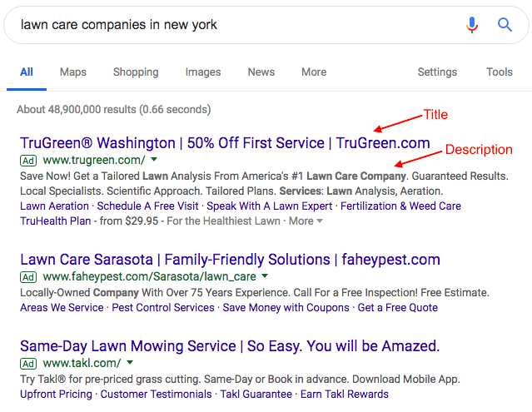Expand the dropdown arrow after www.takl.com/
Image resolution: width=532 pixels, height=412 pixels.
(x=130, y=364)
